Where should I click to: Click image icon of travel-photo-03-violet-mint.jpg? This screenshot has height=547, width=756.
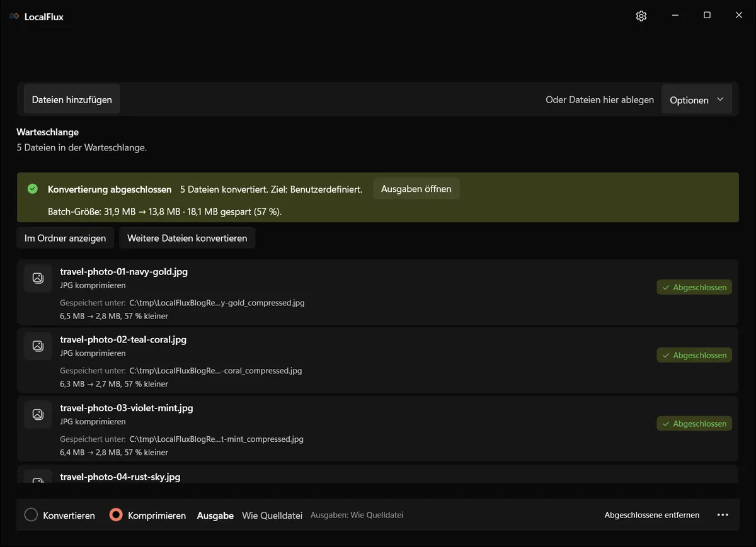point(38,414)
